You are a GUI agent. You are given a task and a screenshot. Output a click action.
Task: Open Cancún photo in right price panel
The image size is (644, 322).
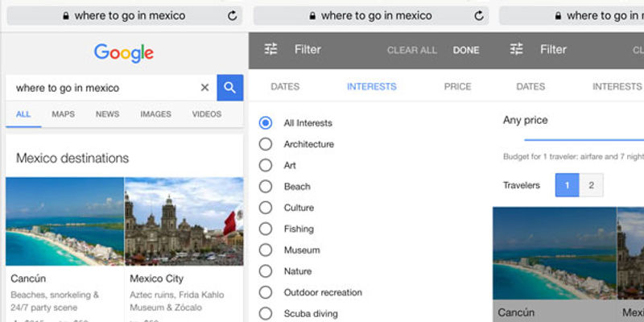555,253
